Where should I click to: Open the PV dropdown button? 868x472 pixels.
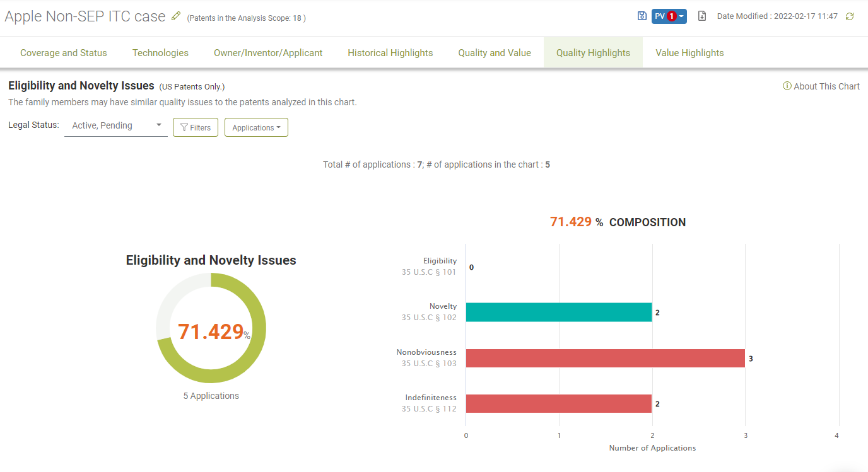(x=669, y=16)
